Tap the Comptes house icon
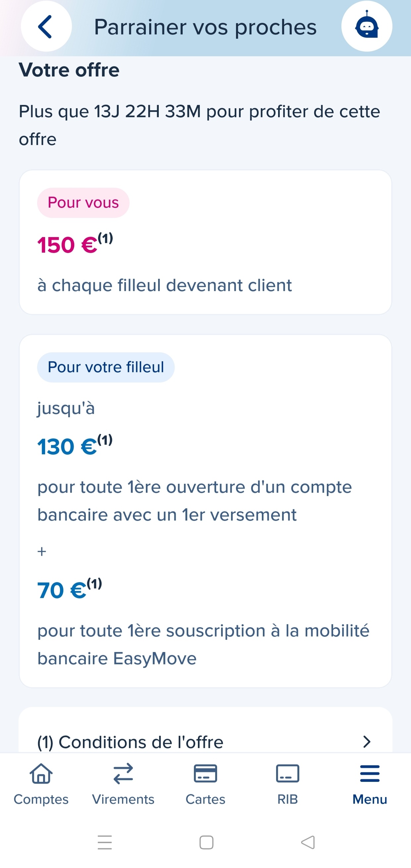This screenshot has width=411, height=868. pos(41,773)
